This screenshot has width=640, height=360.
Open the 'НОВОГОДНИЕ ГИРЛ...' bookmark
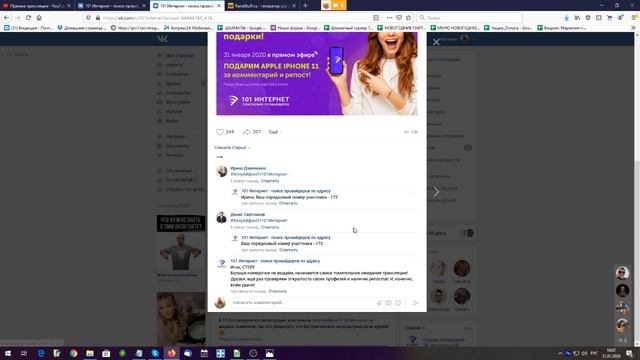pyautogui.click(x=402, y=28)
